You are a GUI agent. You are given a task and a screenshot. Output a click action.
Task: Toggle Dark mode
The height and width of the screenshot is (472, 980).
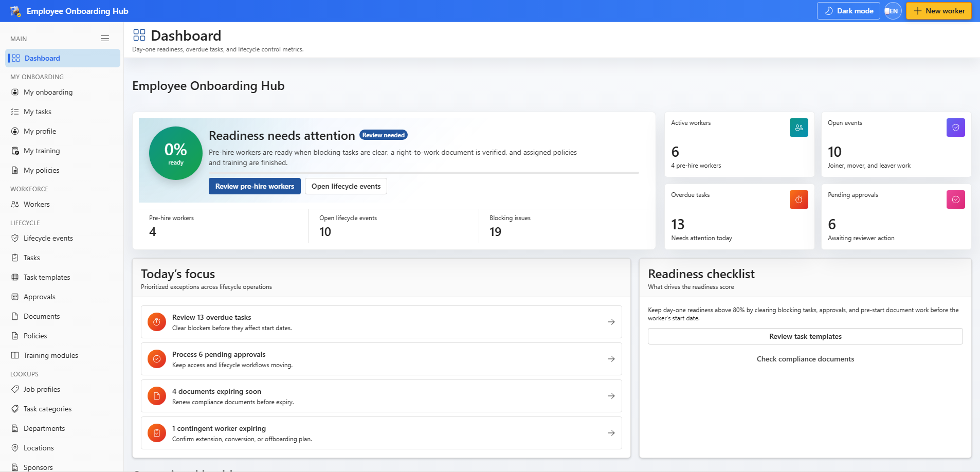click(848, 11)
